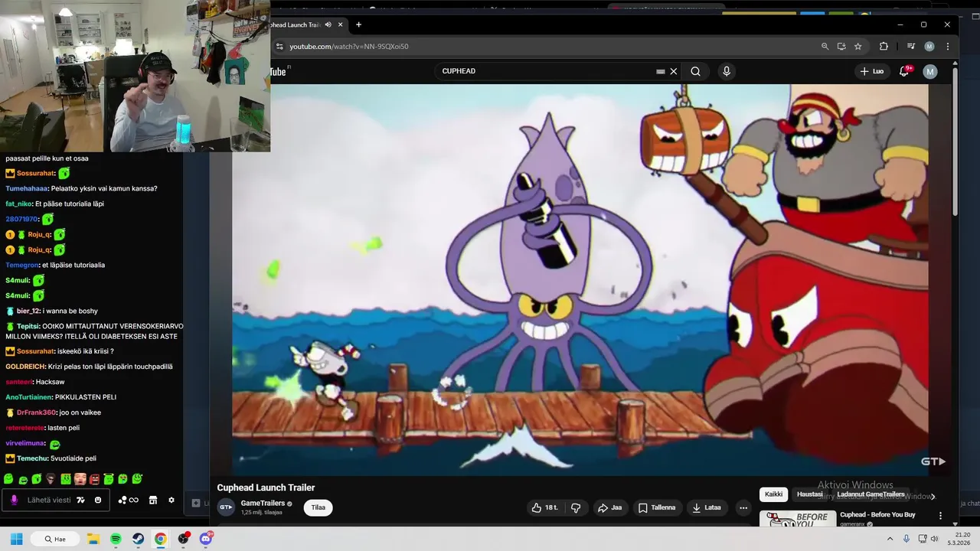Click the install app icon in address bar
Image resolution: width=980 pixels, height=551 pixels.
[841, 47]
